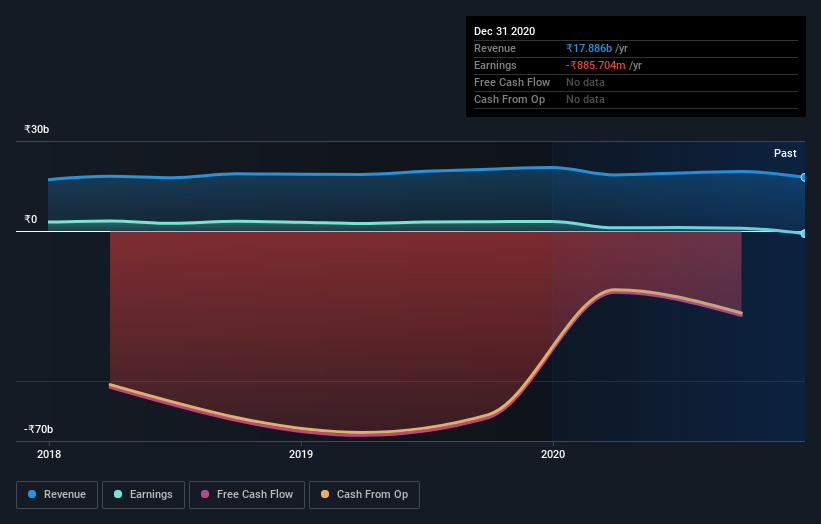Click Cash From Op row in tooltip

coord(636,99)
